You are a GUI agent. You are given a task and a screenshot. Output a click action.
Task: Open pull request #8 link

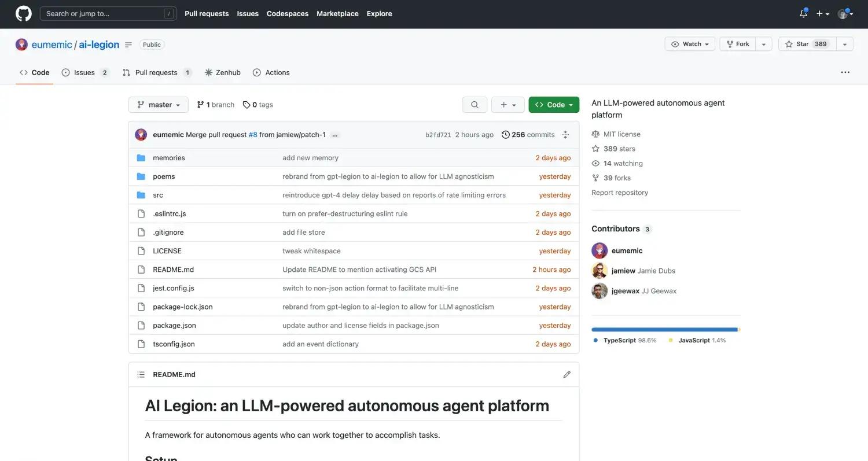(x=253, y=135)
